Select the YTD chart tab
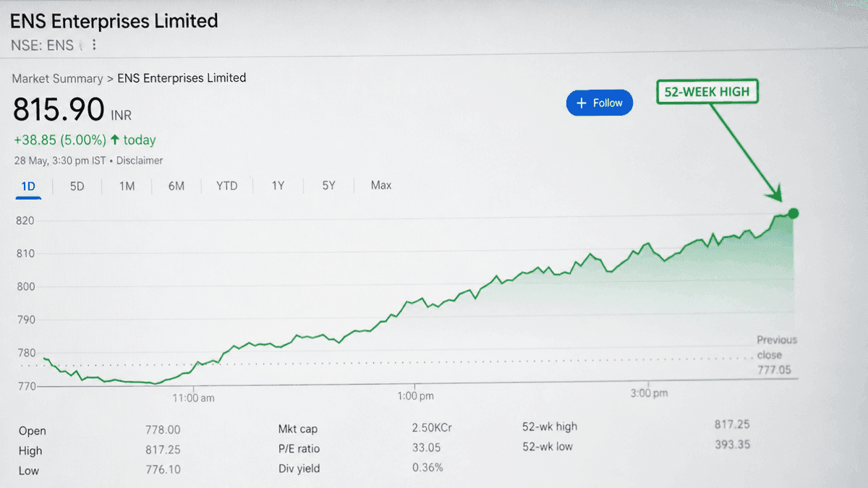Screen dimensions: 868x488 point(227,187)
